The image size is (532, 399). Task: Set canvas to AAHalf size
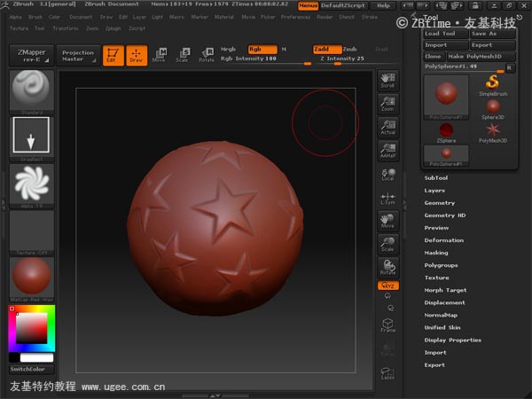coord(387,151)
